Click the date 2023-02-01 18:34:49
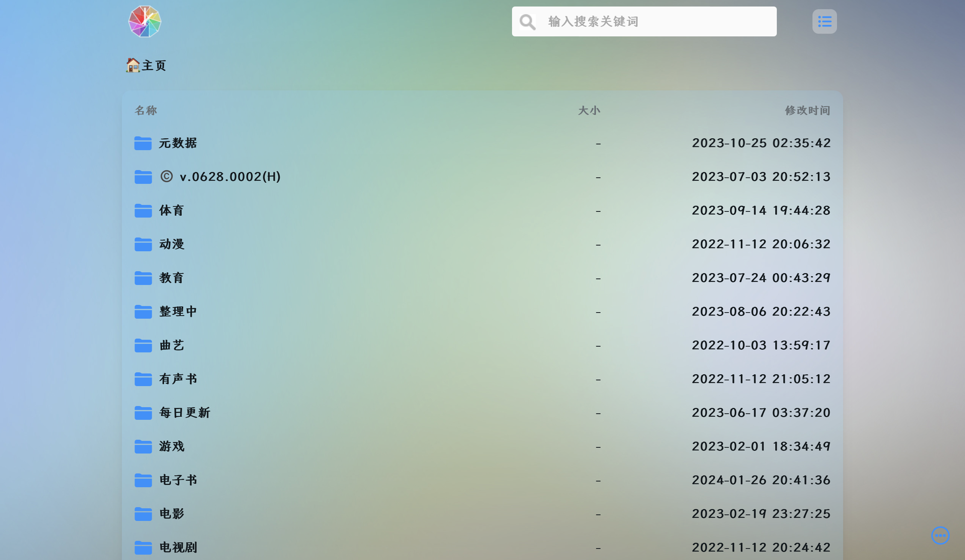 click(761, 447)
